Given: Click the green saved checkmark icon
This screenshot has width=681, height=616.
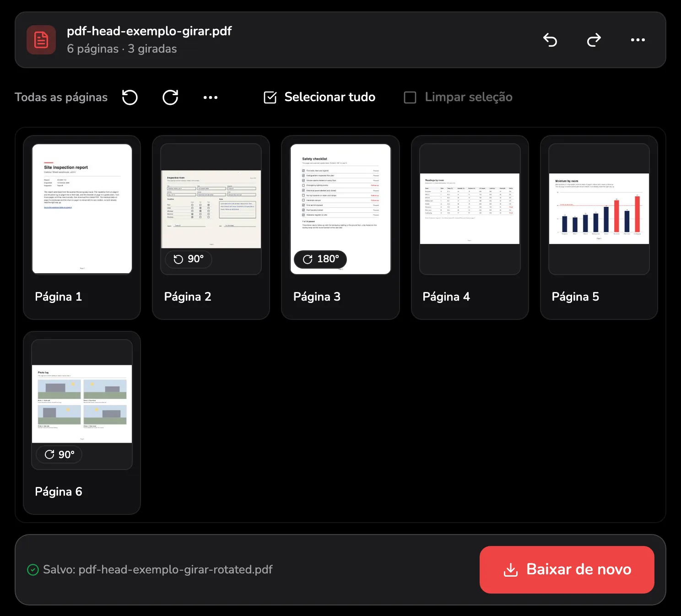Looking at the screenshot, I should pos(33,570).
